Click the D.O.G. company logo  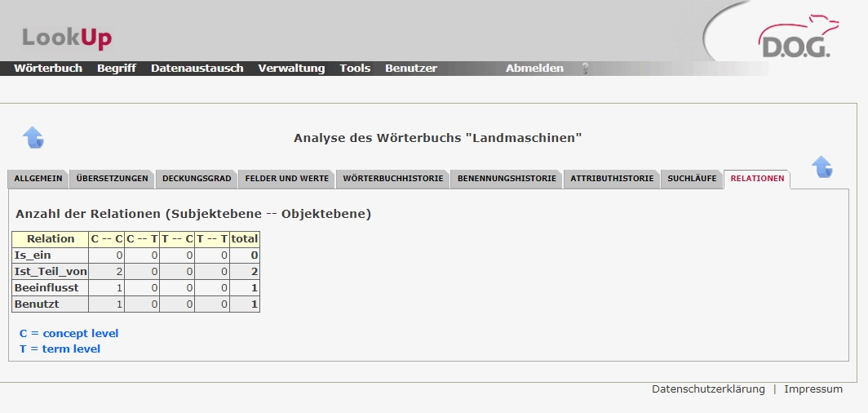coord(794,39)
